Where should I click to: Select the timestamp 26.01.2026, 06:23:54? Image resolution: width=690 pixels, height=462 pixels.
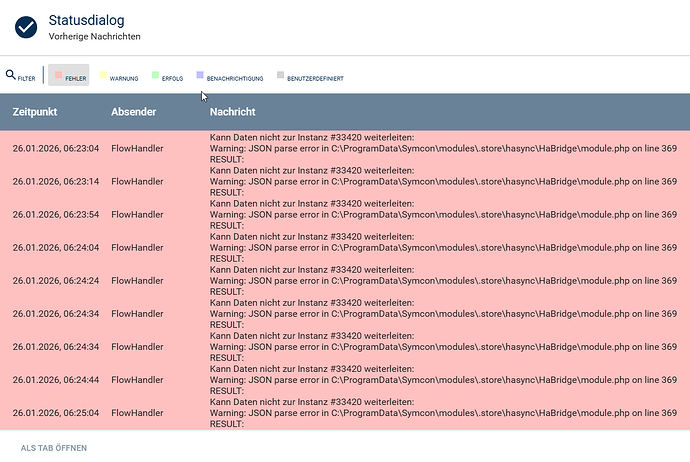tap(56, 215)
